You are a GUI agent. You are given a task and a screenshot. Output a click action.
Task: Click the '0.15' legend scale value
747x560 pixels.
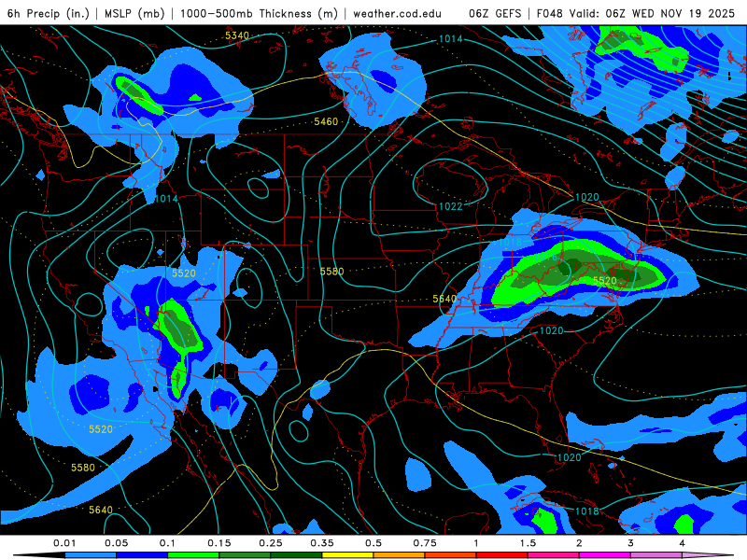[219, 543]
